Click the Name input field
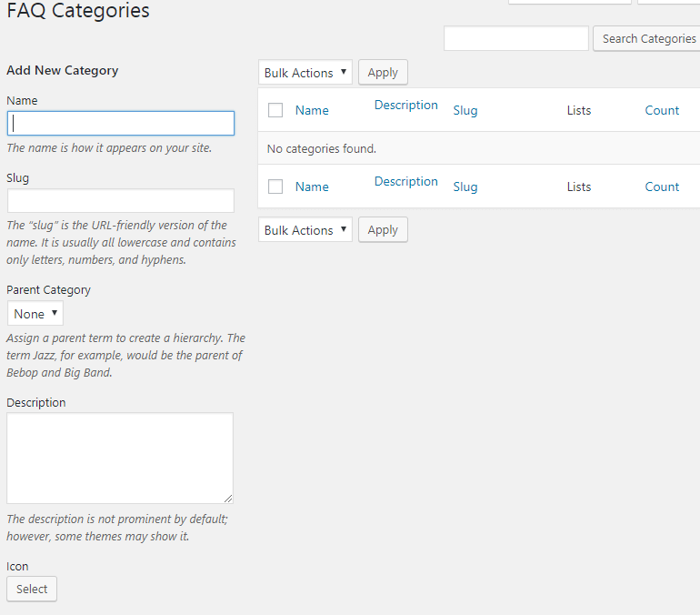The width and height of the screenshot is (700, 615). (x=120, y=124)
